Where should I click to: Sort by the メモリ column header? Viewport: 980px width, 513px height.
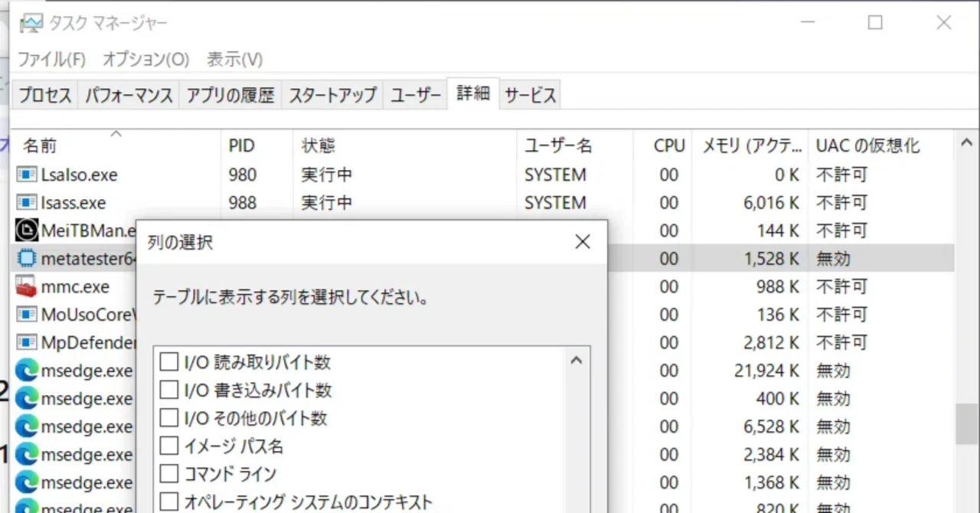coord(750,145)
